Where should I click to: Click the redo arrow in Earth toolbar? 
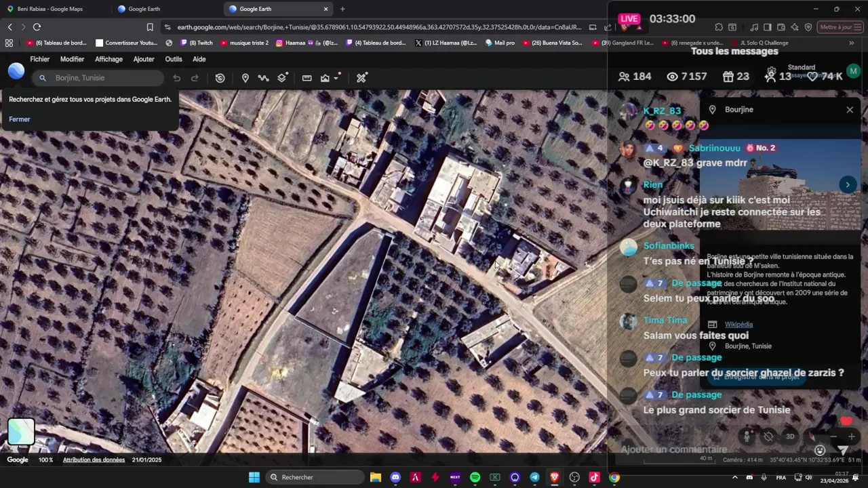tap(195, 78)
